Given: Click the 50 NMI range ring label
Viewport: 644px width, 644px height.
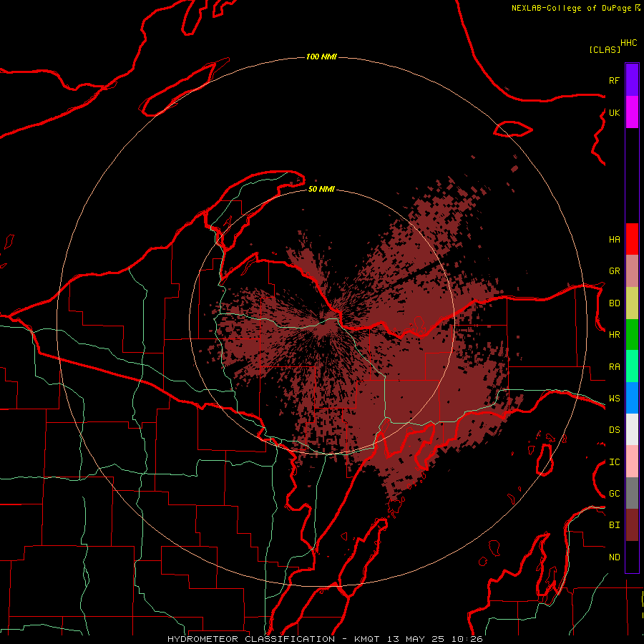Looking at the screenshot, I should 321,189.
